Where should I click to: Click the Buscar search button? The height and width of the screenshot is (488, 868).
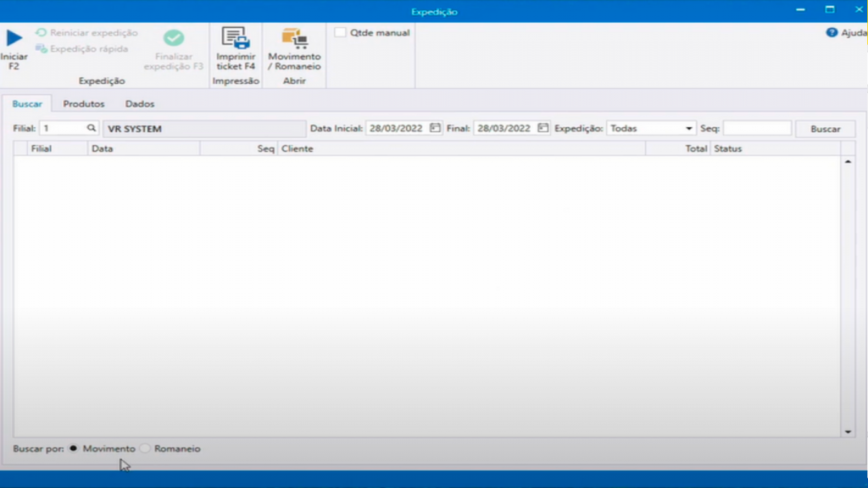pyautogui.click(x=825, y=129)
